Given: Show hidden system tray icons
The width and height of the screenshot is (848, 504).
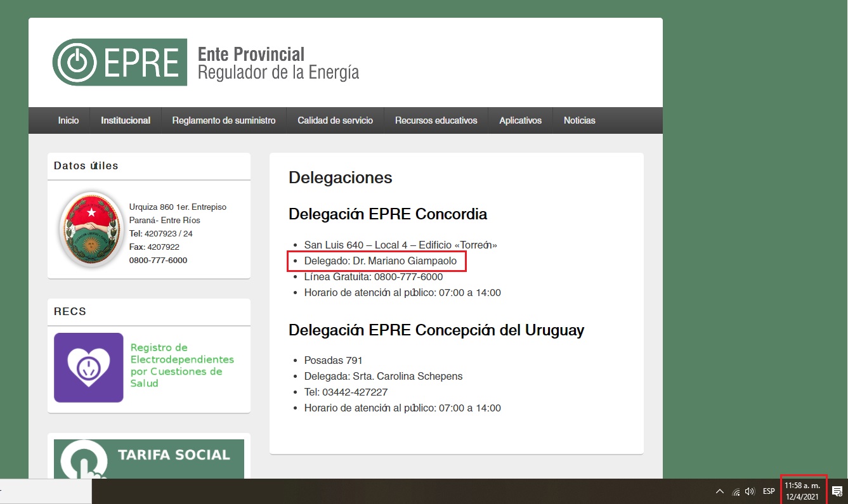Looking at the screenshot, I should 719,491.
